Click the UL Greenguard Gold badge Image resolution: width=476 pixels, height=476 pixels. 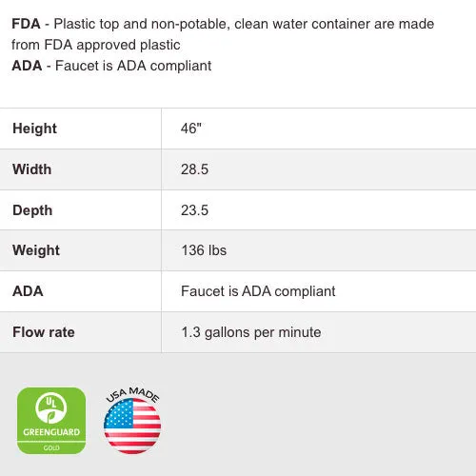click(51, 421)
